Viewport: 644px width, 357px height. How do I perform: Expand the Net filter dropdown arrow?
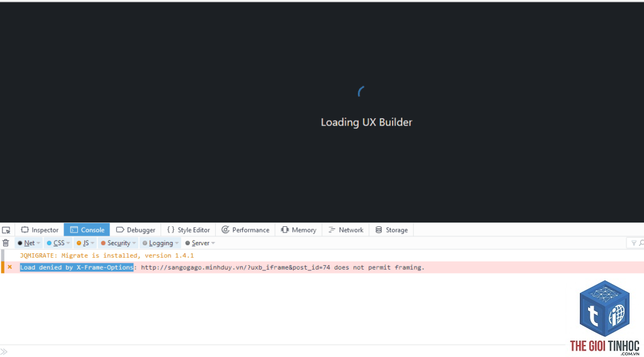click(38, 243)
